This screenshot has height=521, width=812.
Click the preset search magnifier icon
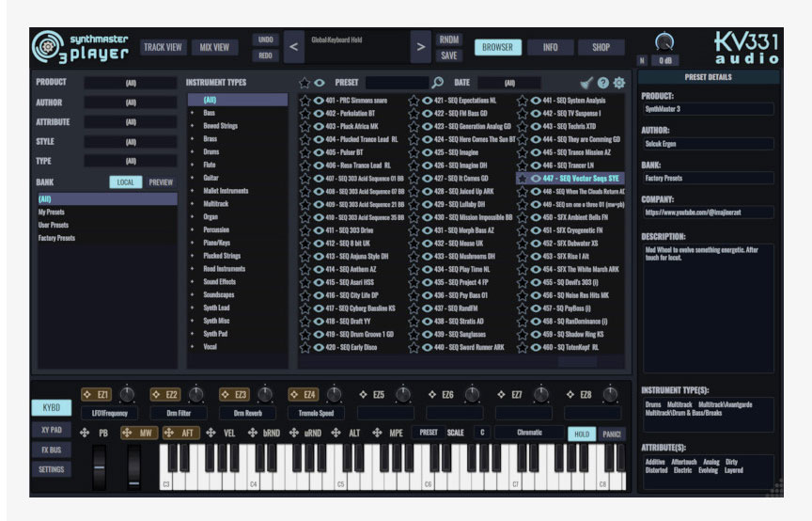tap(437, 83)
